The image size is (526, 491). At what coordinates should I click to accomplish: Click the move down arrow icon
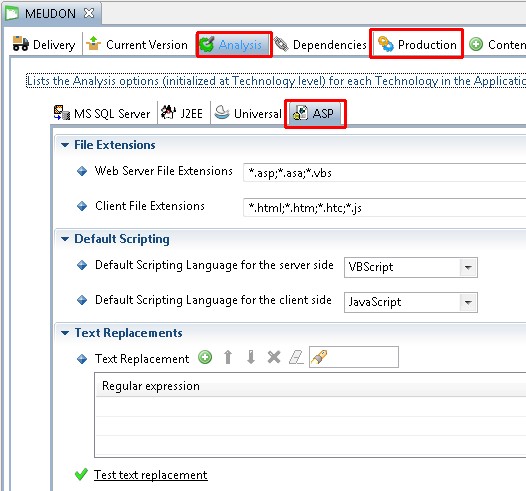coord(251,357)
